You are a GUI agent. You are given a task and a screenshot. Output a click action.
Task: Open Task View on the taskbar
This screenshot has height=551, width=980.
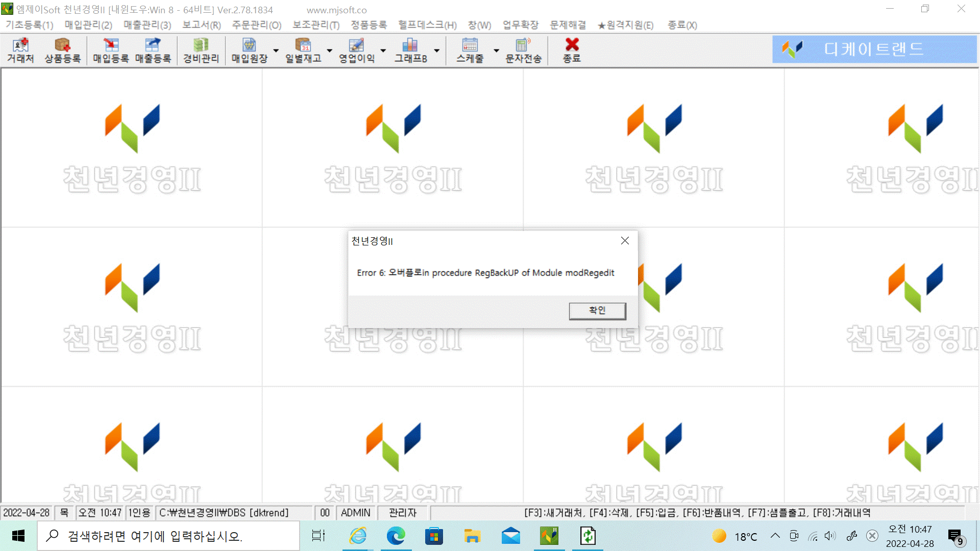[318, 536]
